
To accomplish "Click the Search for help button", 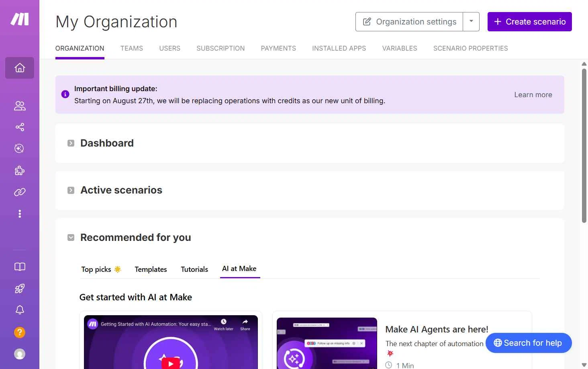I will click(x=529, y=343).
